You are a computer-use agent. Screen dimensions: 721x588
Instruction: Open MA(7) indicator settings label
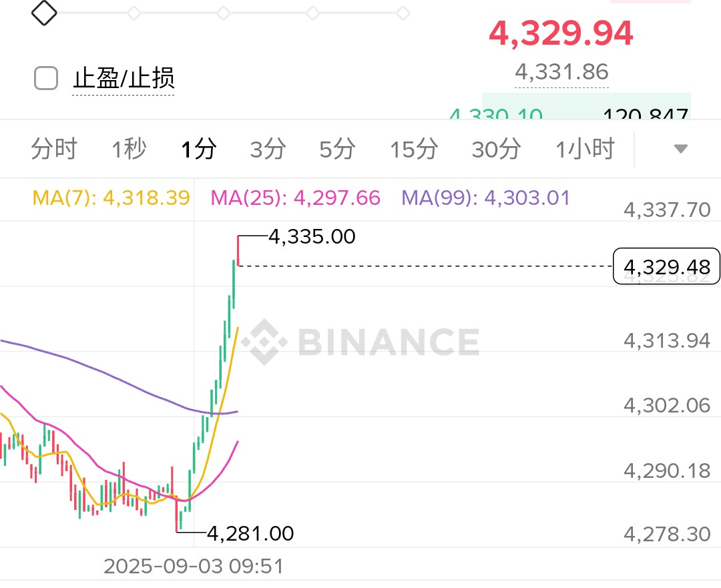pyautogui.click(x=111, y=198)
